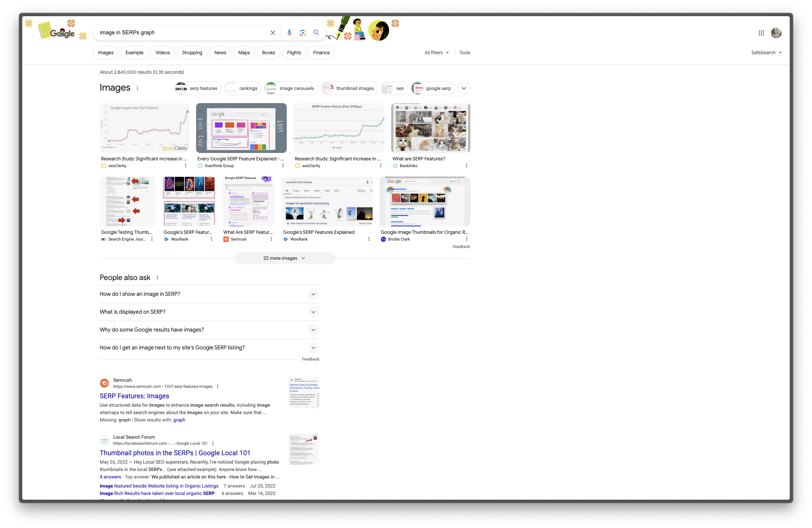Image resolution: width=812 pixels, height=528 pixels.
Task: Open "Thumbnail photos in the SERPs" result link
Action: pyautogui.click(x=175, y=453)
